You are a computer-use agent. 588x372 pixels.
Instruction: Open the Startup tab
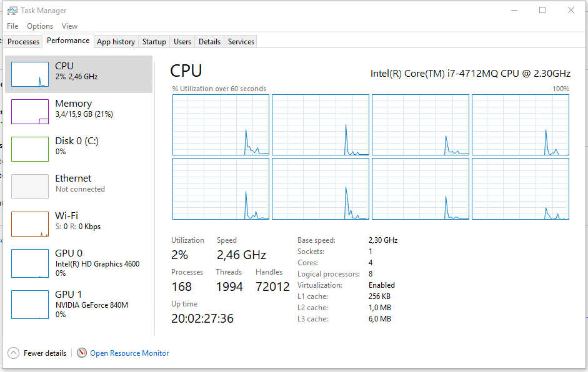(x=154, y=42)
